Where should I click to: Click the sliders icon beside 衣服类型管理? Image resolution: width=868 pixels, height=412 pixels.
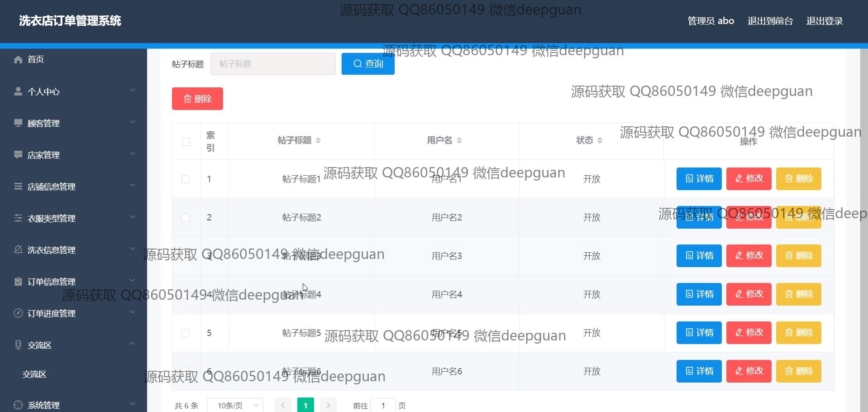(18, 218)
